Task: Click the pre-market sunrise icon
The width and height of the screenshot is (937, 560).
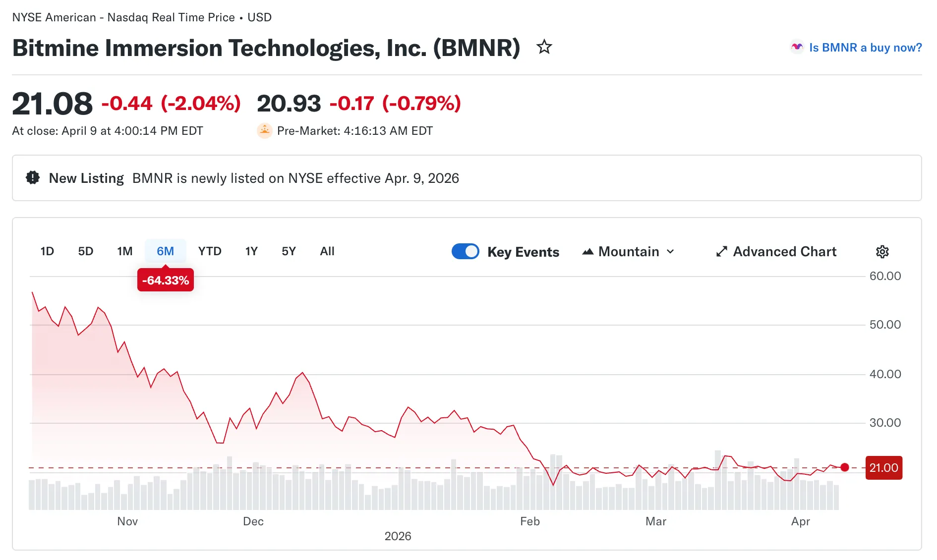Action: click(x=265, y=130)
